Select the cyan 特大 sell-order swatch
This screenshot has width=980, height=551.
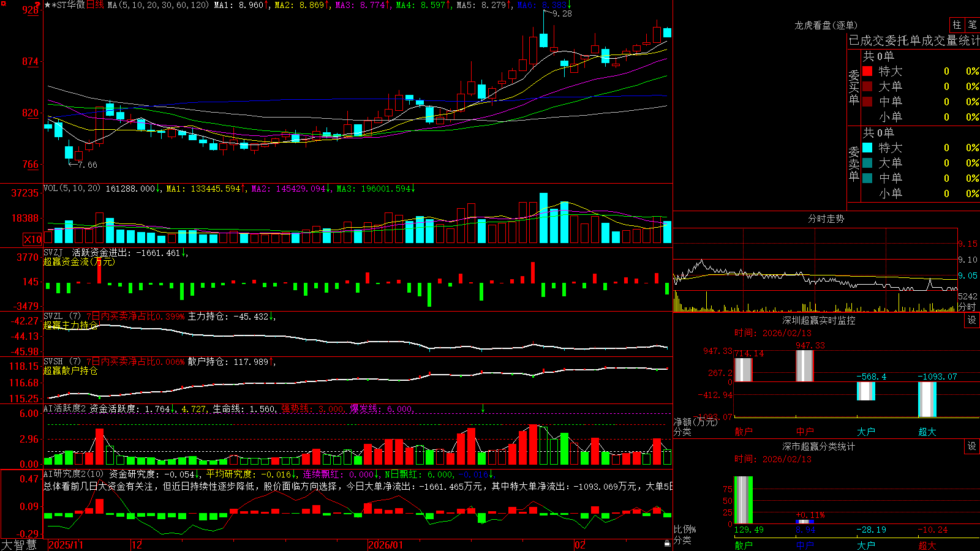[867, 148]
